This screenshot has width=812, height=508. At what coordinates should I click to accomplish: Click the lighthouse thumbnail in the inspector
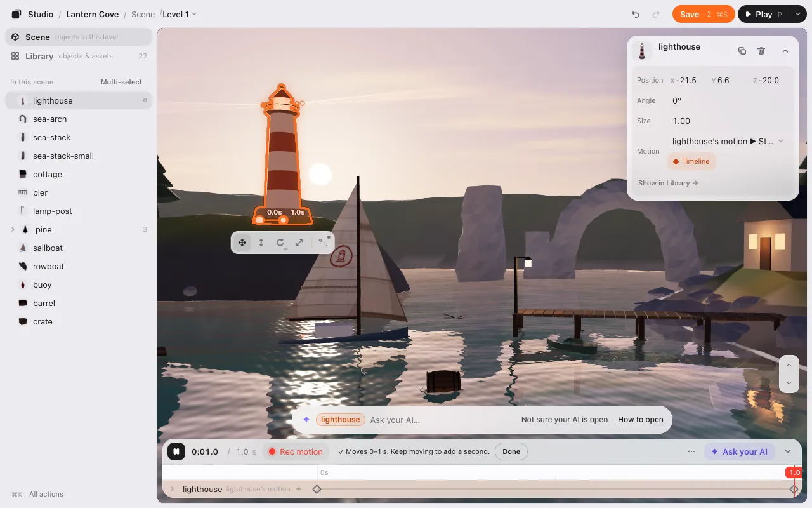[x=643, y=51]
